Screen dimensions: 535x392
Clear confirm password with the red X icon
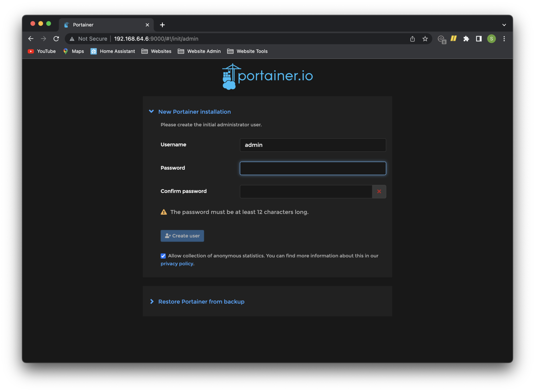point(379,191)
